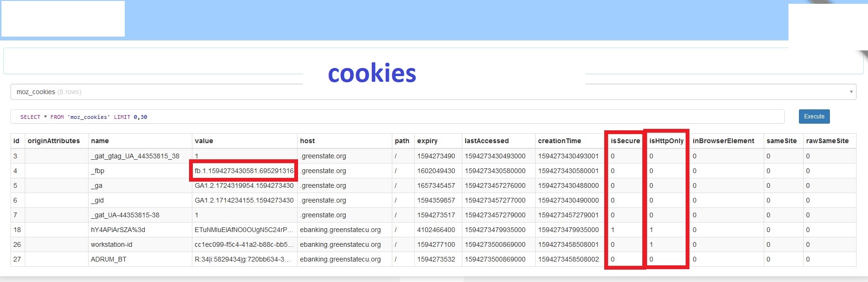Click ebanking.greenstatecu.org host in ADRUM_BT row
Screen dimensions: 868x282
pos(340,259)
